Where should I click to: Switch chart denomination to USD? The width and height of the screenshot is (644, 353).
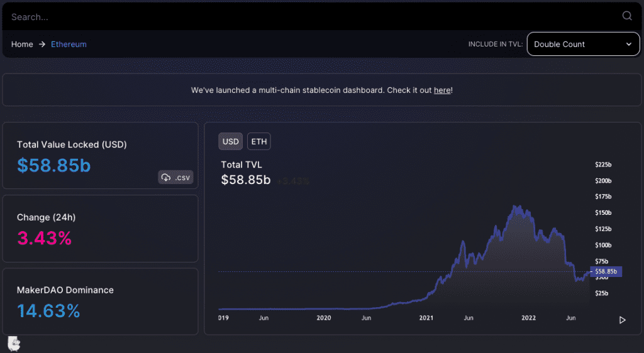230,141
